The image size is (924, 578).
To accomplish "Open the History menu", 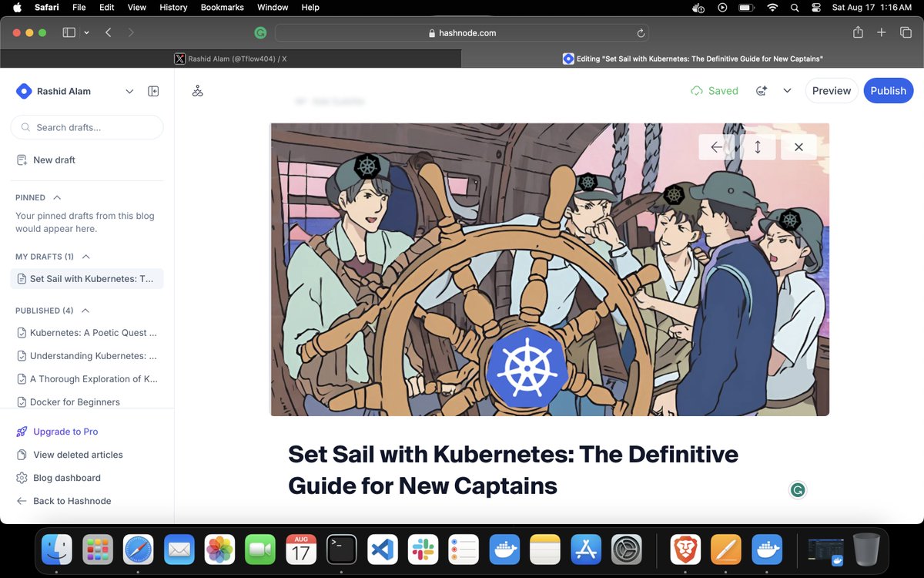I will [x=172, y=7].
